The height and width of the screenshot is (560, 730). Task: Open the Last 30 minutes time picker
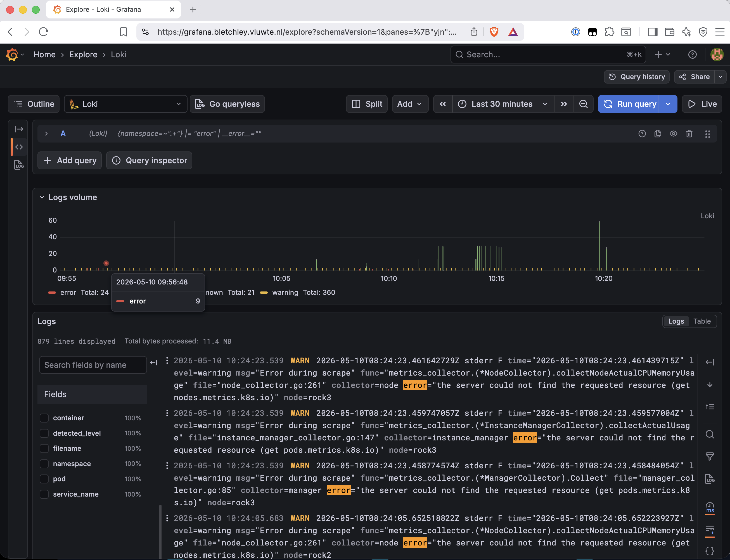pos(503,104)
